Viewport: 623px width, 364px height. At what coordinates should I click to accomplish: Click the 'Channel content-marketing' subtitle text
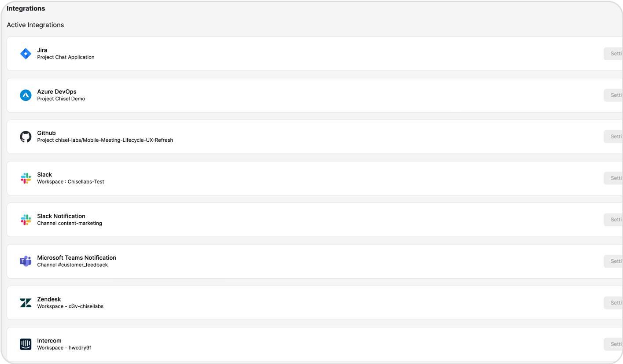70,224
